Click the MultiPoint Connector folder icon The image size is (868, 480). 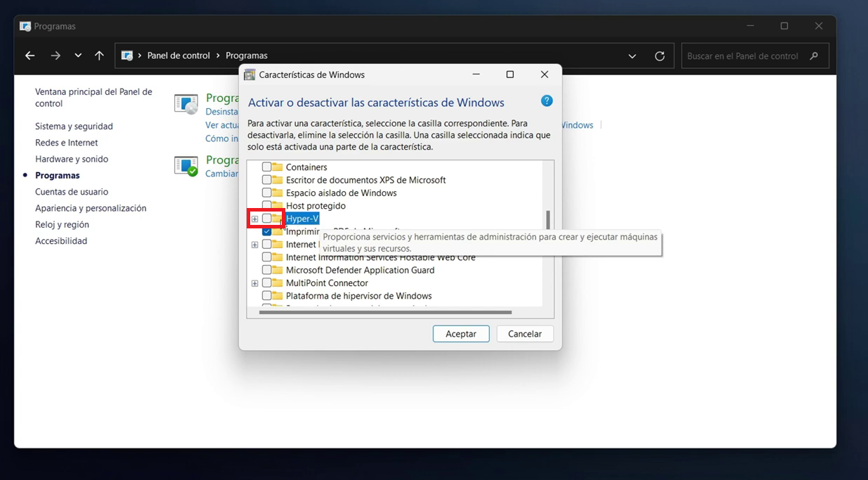[278, 283]
